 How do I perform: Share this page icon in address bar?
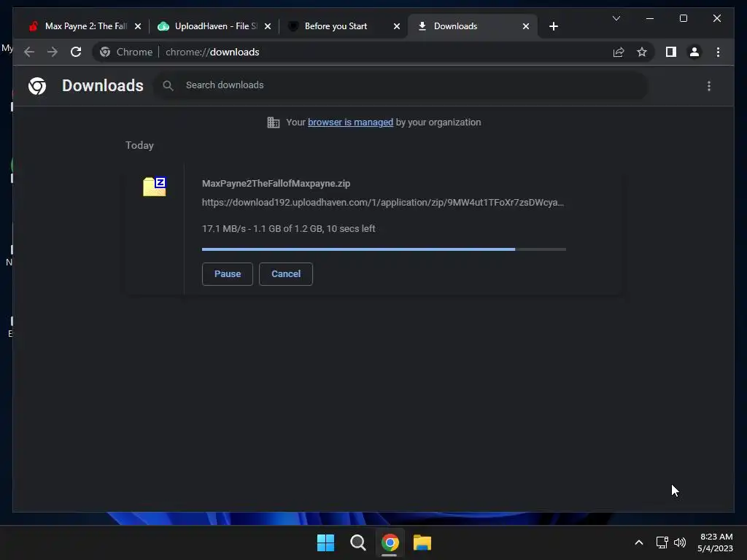(x=619, y=52)
